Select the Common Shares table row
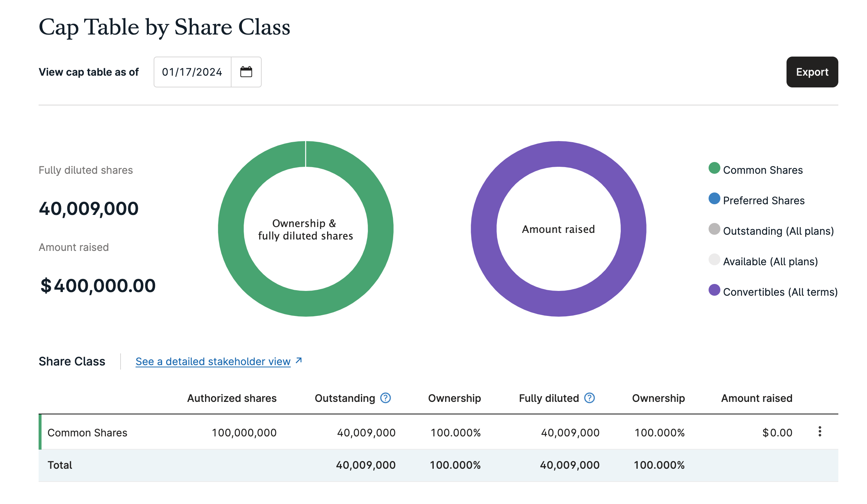 (x=87, y=433)
